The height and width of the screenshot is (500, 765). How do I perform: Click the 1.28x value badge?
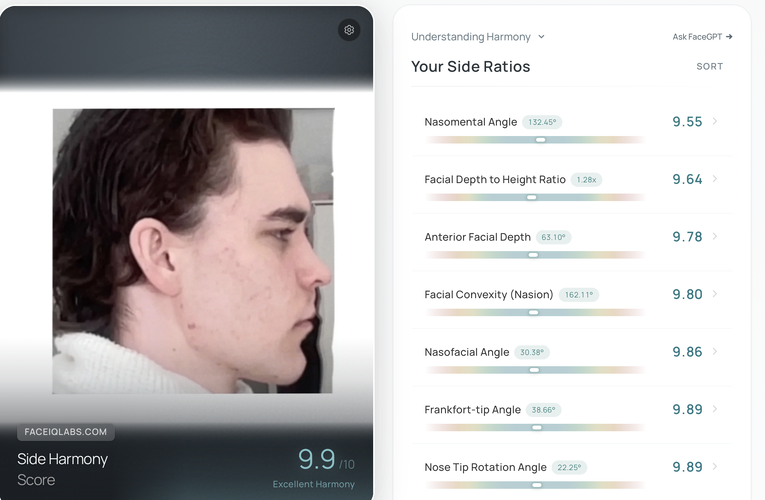pyautogui.click(x=586, y=180)
